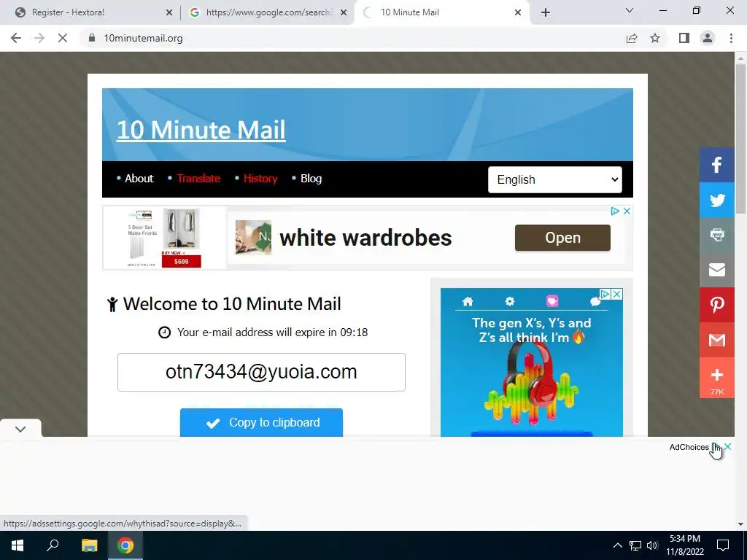Share page via Twitter sidebar icon
747x560 pixels.
coord(716,200)
